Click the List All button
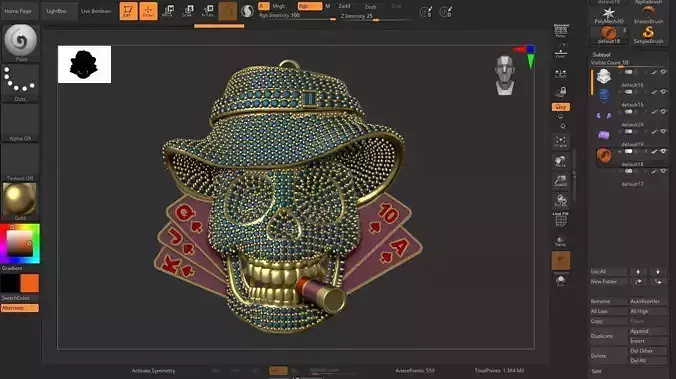The image size is (676, 379). (608, 272)
